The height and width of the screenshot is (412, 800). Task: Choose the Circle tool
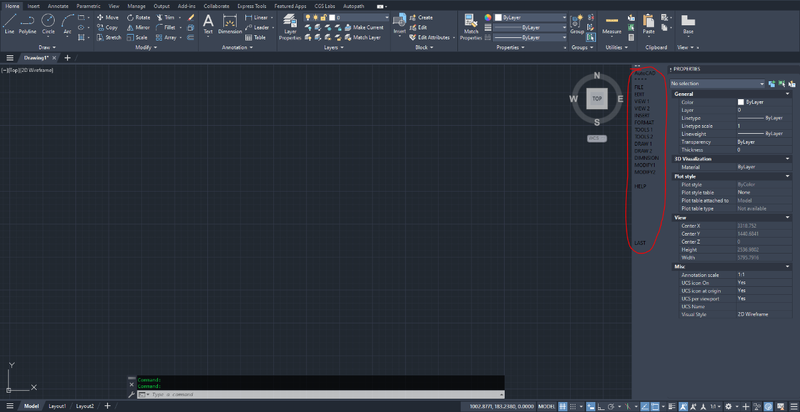[x=48, y=21]
